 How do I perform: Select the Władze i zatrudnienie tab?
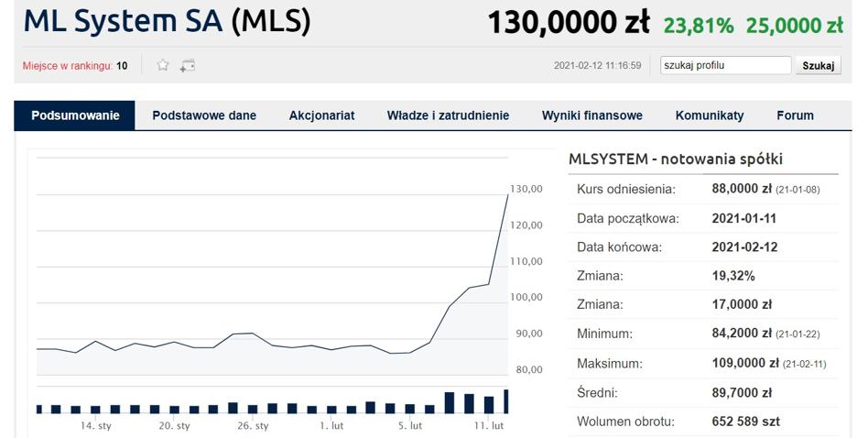tap(448, 115)
